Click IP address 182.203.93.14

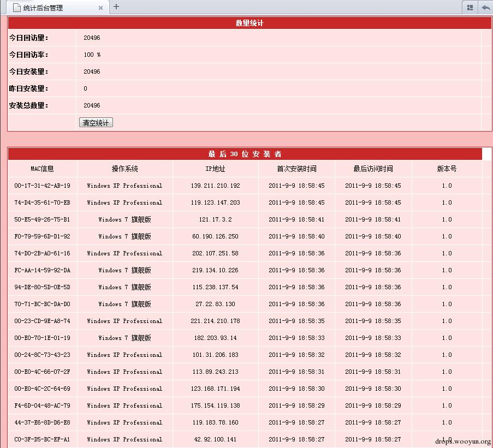(215, 338)
